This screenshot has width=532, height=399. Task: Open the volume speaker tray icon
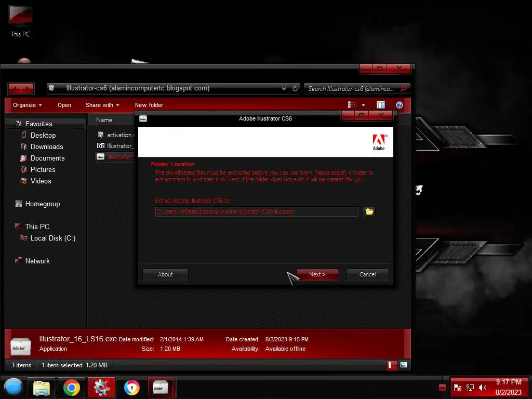(x=483, y=388)
